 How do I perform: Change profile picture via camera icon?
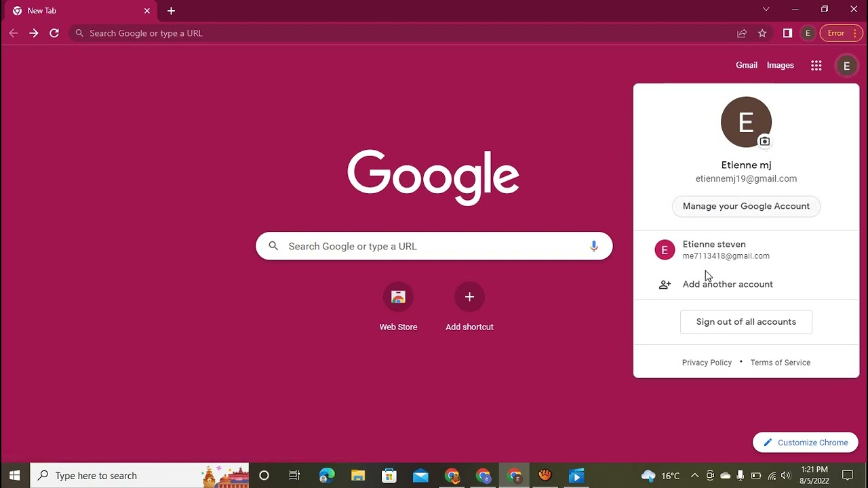[x=764, y=141]
